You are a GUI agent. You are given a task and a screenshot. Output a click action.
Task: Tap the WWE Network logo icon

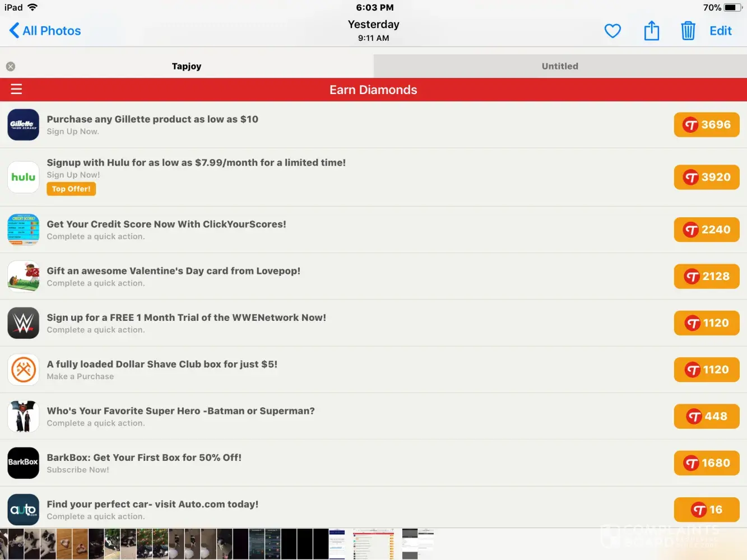[x=24, y=323]
